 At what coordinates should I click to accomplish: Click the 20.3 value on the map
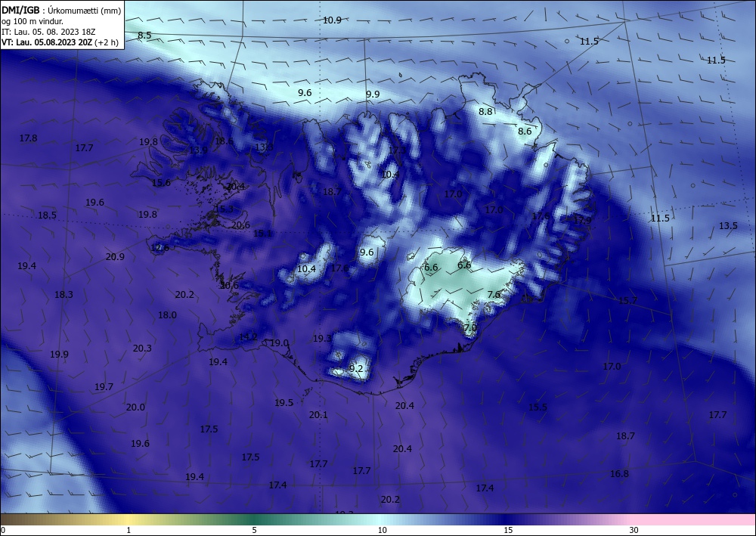pyautogui.click(x=142, y=348)
